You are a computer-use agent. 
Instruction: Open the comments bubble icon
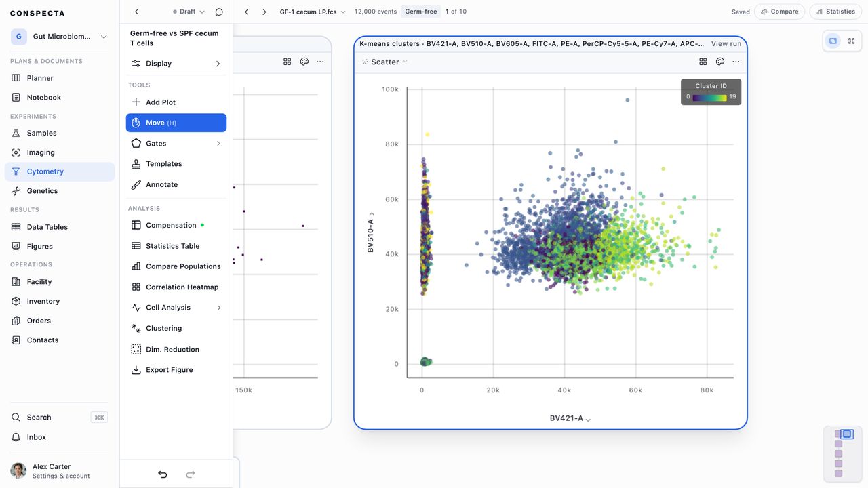(219, 12)
